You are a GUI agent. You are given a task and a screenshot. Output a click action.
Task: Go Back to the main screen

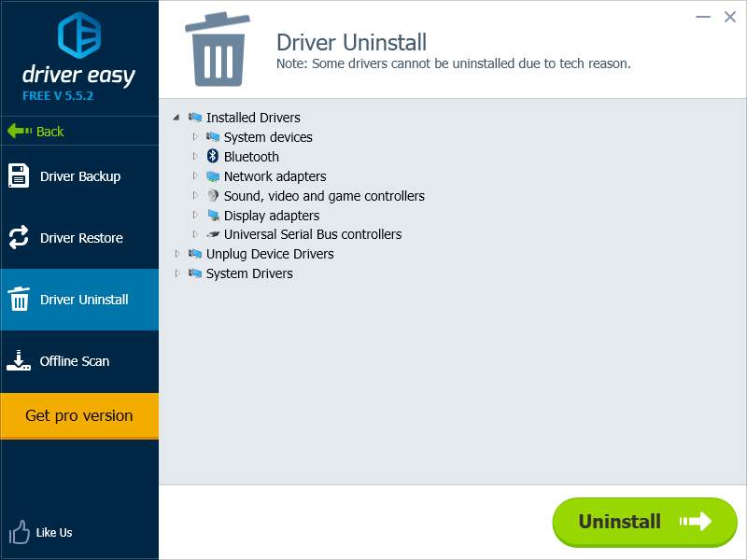click(79, 131)
